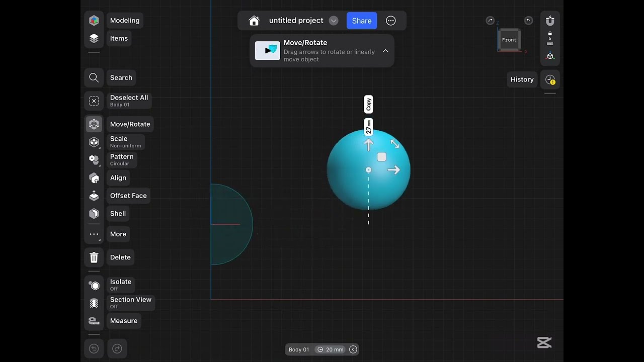The height and width of the screenshot is (362, 644).
Task: Expand the More tools label
Action: [118, 234]
